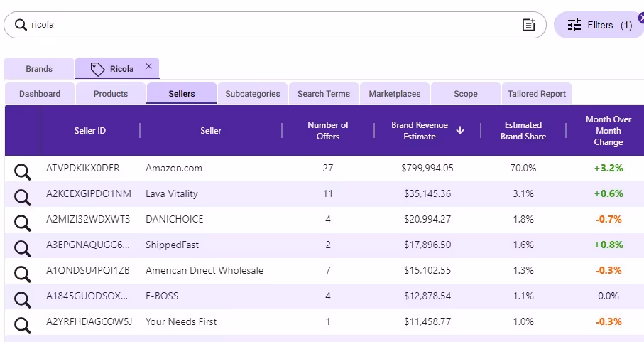Click the search magnifier icon in search bar
This screenshot has width=644, height=342.
[21, 25]
